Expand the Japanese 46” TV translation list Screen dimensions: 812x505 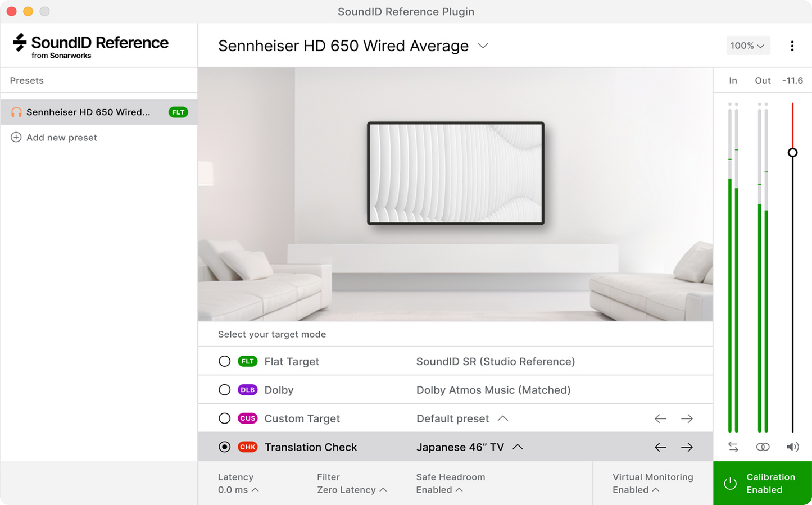(x=470, y=447)
